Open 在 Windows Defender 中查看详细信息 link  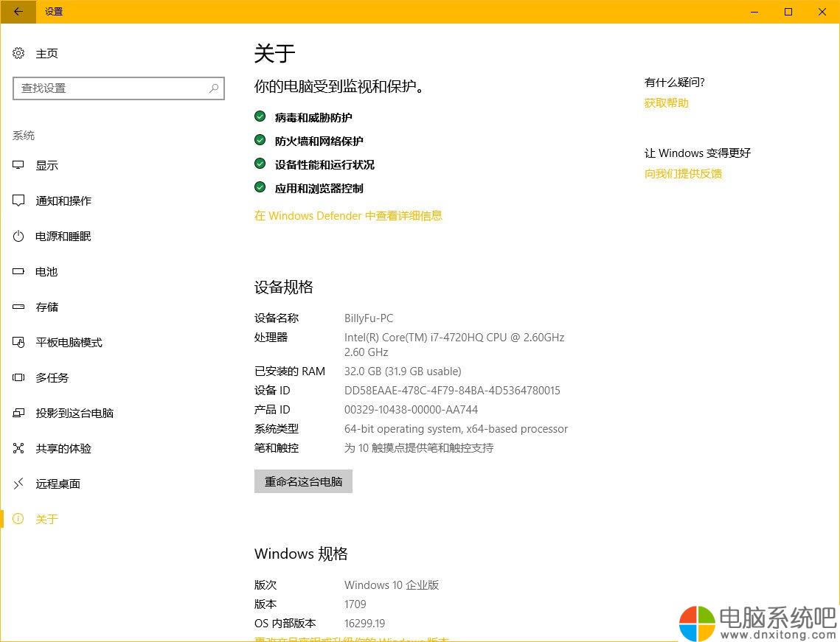(x=348, y=216)
